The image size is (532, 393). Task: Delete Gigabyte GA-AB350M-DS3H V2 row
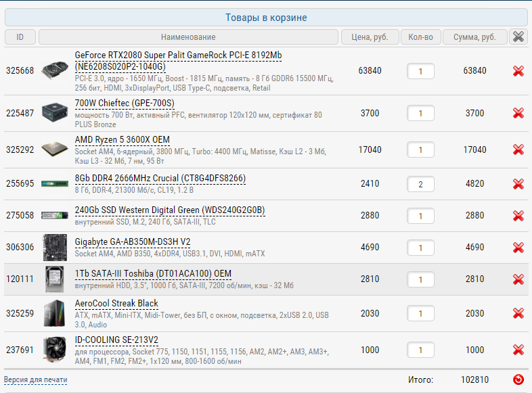click(518, 248)
